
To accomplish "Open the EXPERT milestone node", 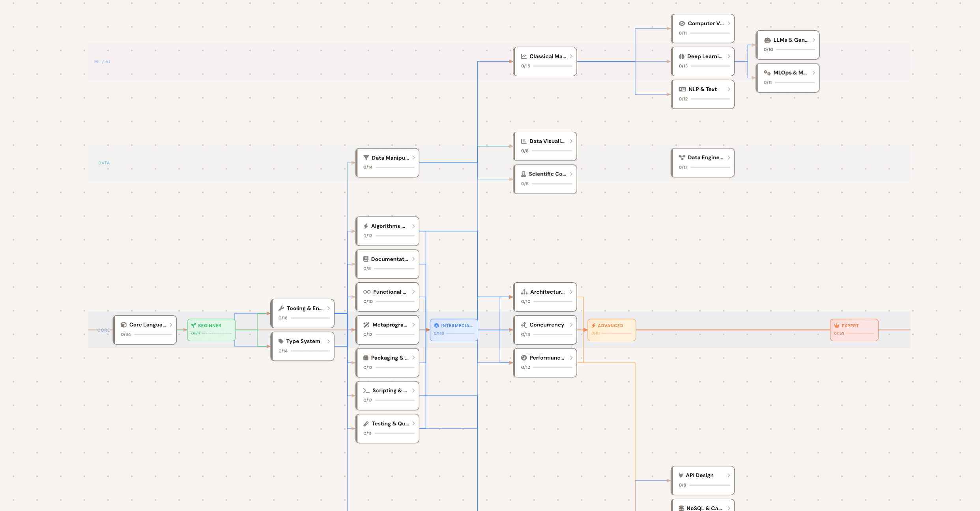I will tap(854, 329).
